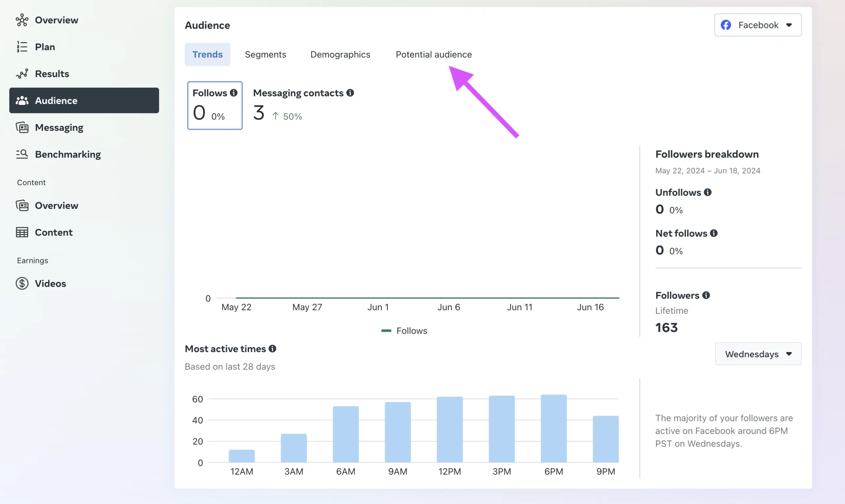Open the Potential audience tab

point(433,54)
